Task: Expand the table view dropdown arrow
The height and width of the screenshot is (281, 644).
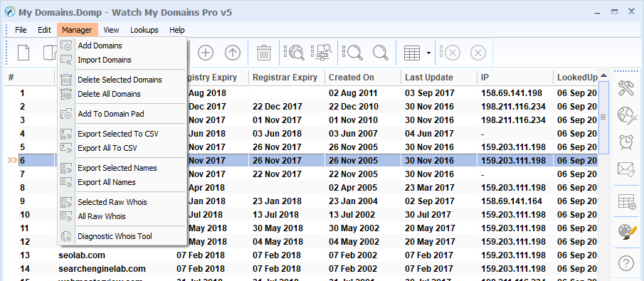Action: click(x=428, y=53)
